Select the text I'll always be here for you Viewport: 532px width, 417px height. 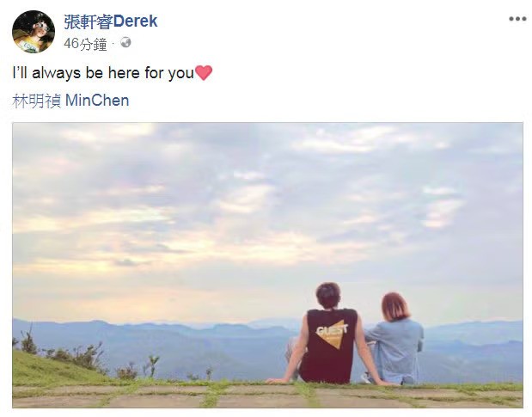[103, 73]
